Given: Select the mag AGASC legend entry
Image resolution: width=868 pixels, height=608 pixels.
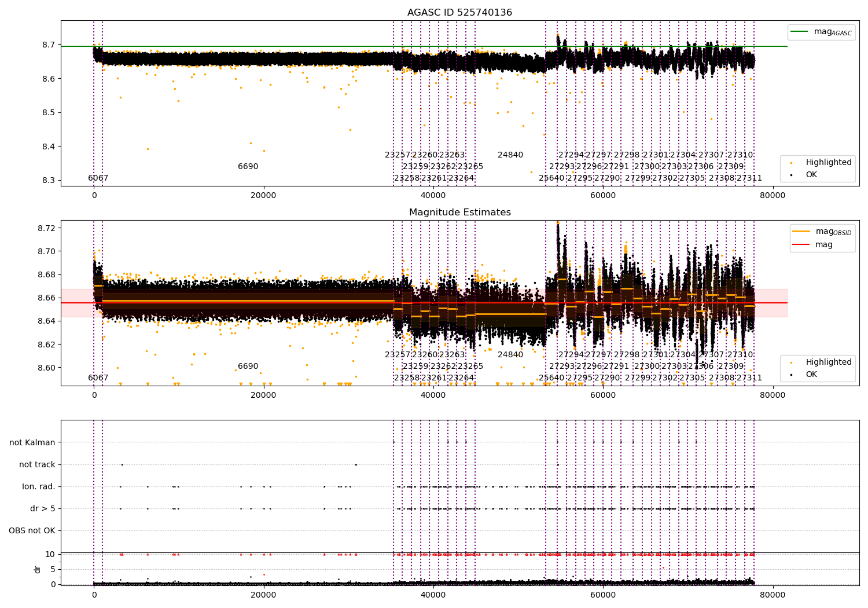Looking at the screenshot, I should 822,32.
